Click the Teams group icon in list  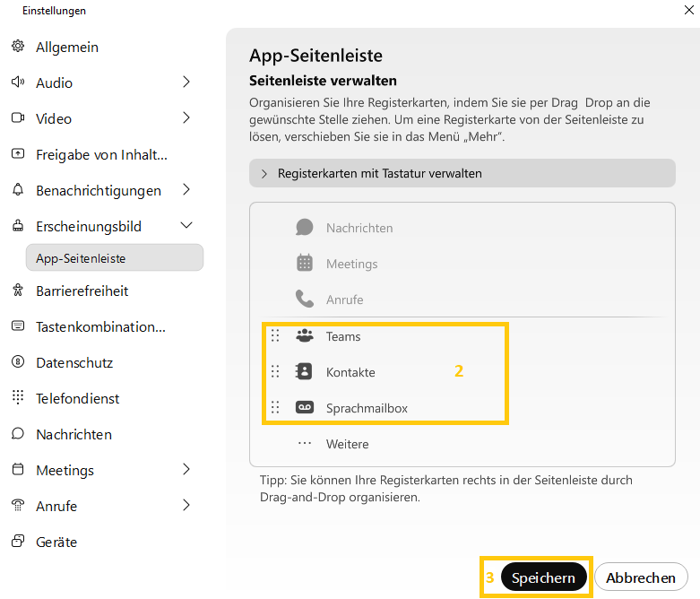305,336
